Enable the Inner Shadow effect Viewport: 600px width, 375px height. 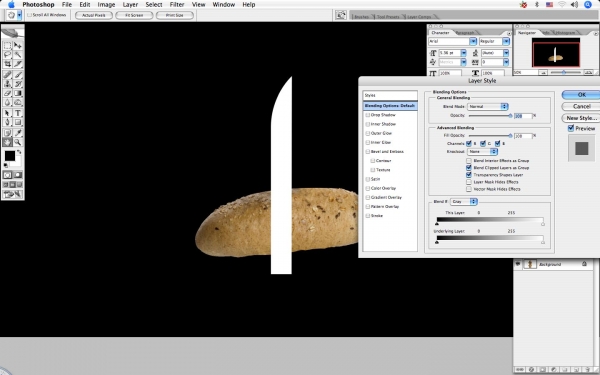368,124
